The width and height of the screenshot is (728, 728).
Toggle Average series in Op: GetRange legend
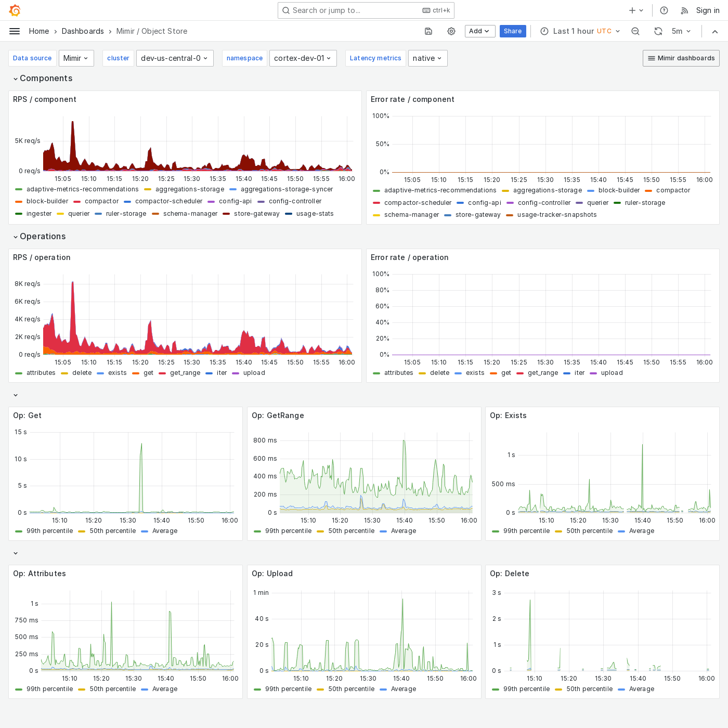click(404, 531)
